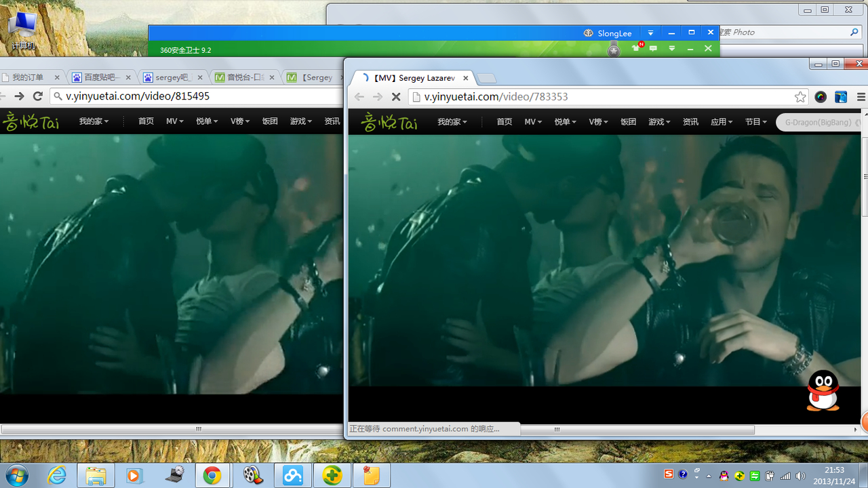Open Windows Explorer from the taskbar

pyautogui.click(x=96, y=476)
